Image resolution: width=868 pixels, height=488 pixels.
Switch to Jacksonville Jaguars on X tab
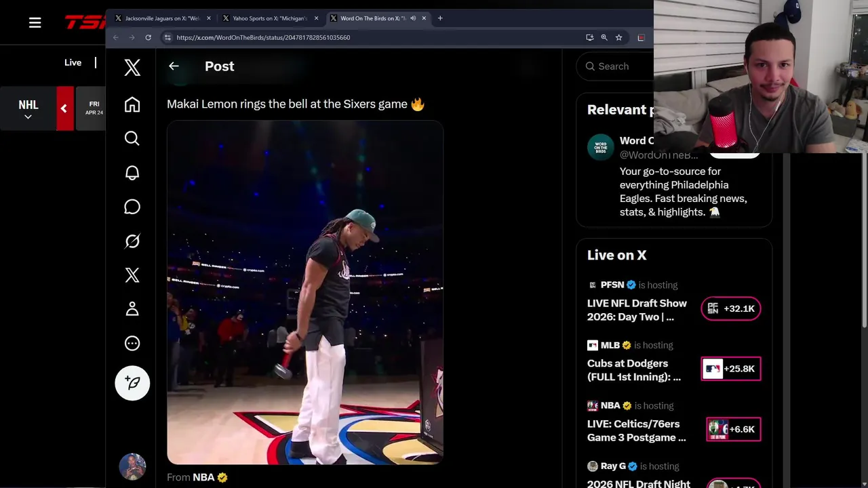click(x=163, y=18)
